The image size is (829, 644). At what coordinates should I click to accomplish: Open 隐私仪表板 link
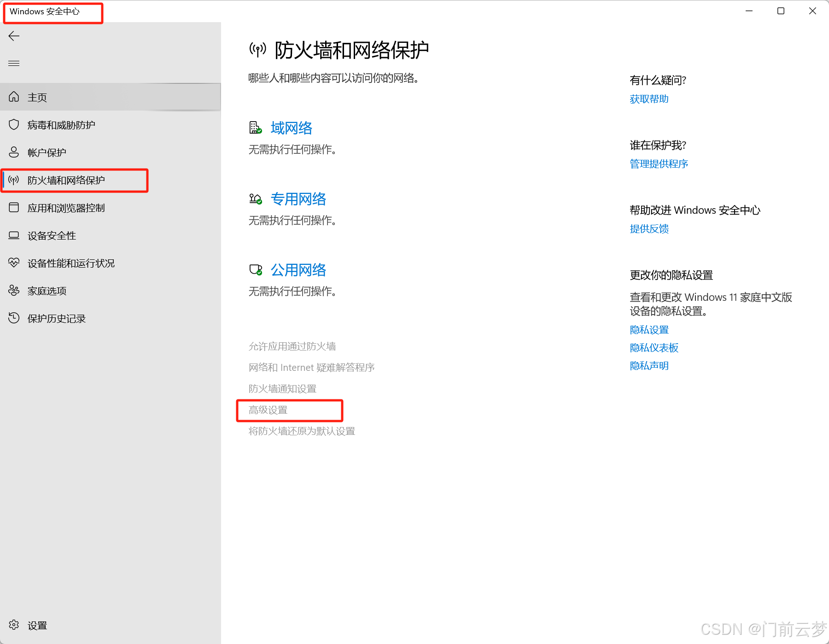tap(654, 348)
